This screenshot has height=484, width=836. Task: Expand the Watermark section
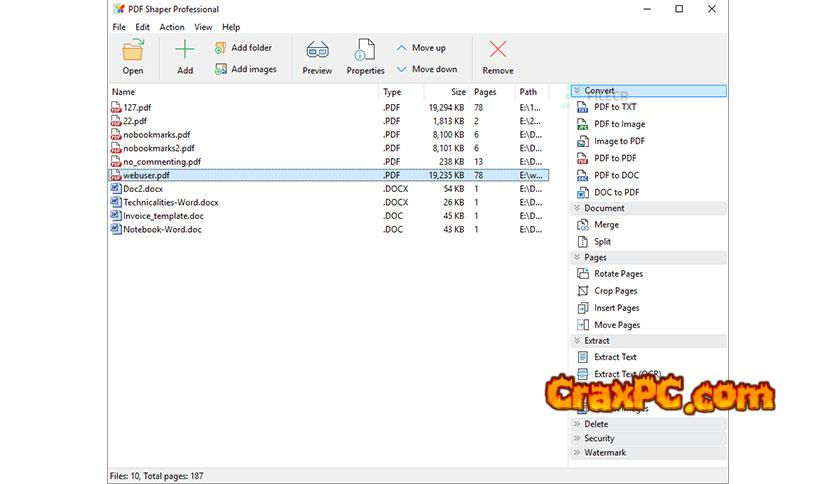tap(604, 453)
